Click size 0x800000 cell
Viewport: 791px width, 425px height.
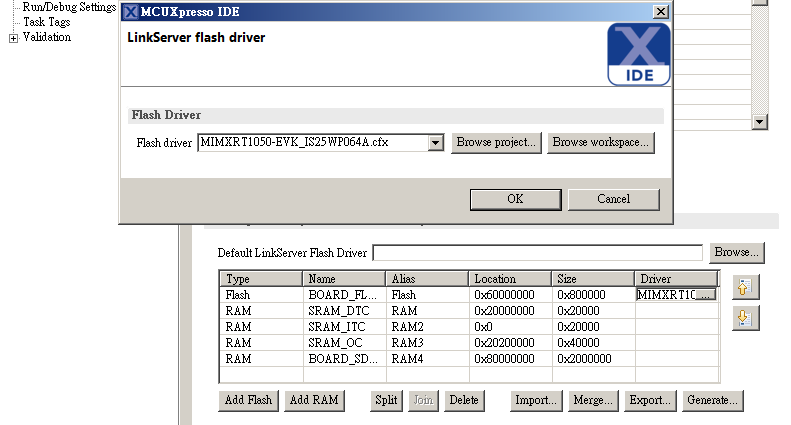[x=593, y=295]
